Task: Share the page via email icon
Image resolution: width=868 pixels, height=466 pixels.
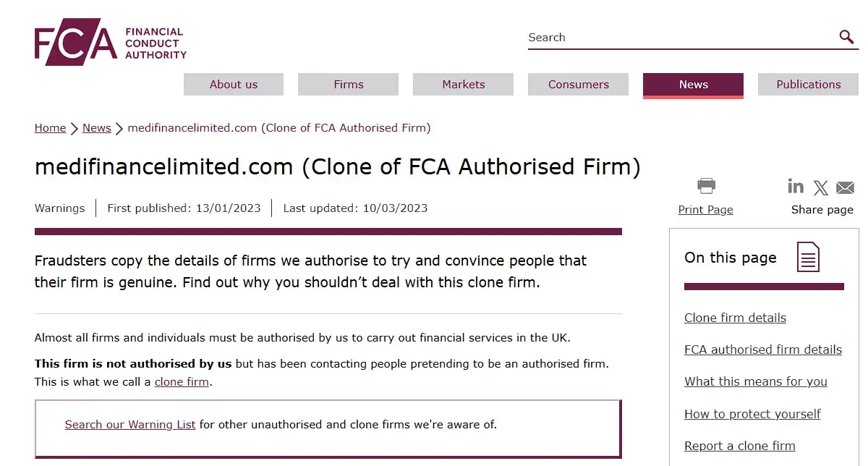Action: click(845, 187)
